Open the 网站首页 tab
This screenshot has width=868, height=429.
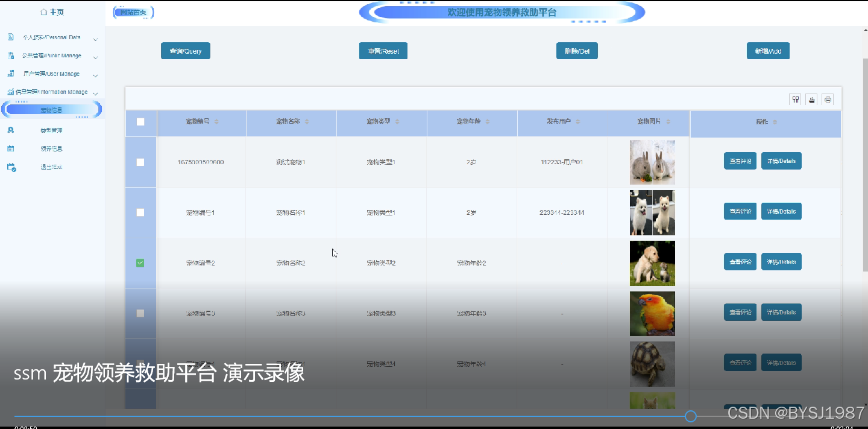coord(133,12)
